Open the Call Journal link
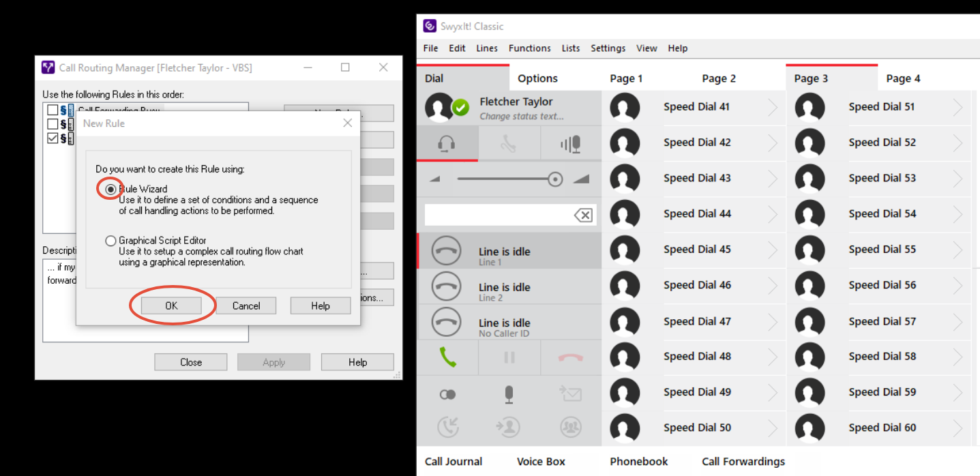 (x=454, y=462)
